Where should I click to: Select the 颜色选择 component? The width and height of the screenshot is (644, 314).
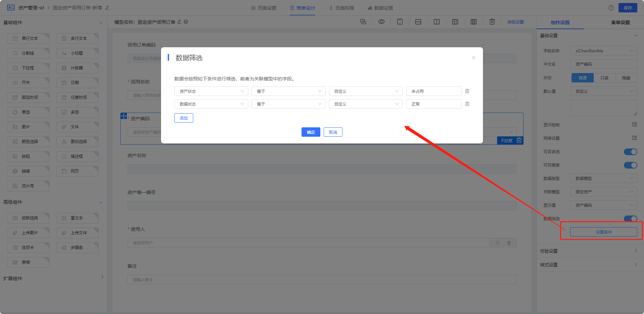29,142
